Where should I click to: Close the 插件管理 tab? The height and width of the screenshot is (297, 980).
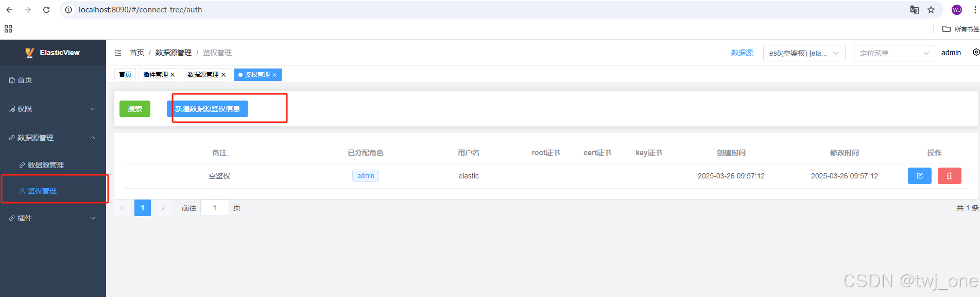tap(173, 75)
